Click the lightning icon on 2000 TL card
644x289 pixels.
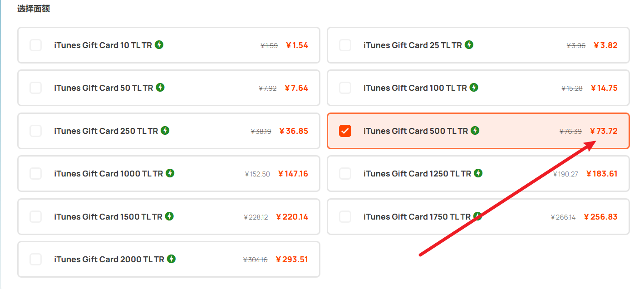[x=171, y=259]
